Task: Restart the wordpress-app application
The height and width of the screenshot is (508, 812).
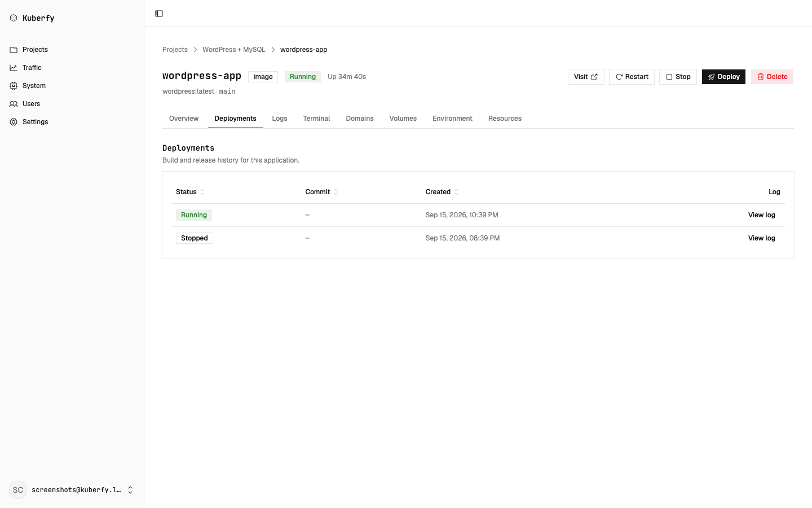Action: click(x=632, y=77)
